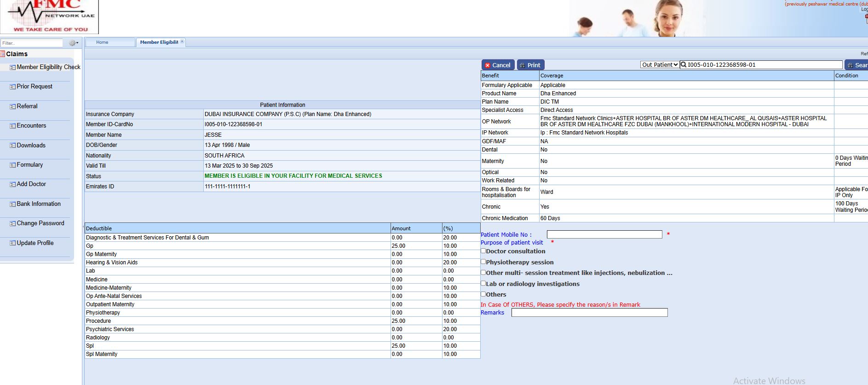868x385 pixels.
Task: Check the Doctor consultation checkbox
Action: [483, 251]
